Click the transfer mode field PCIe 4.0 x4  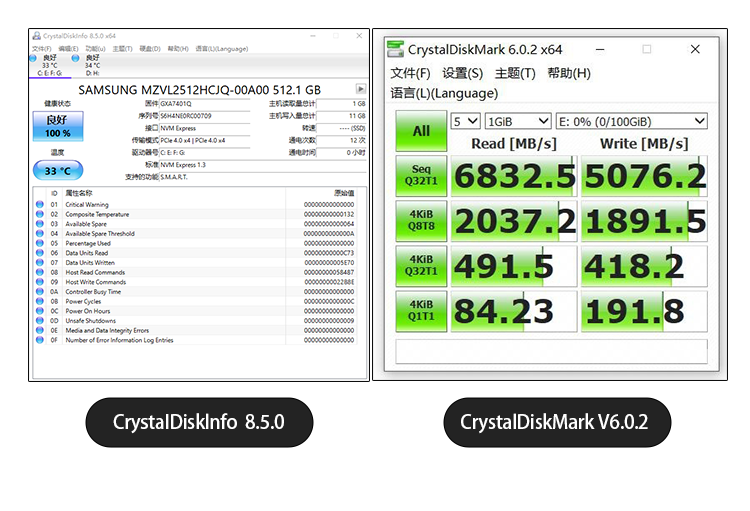(x=205, y=140)
